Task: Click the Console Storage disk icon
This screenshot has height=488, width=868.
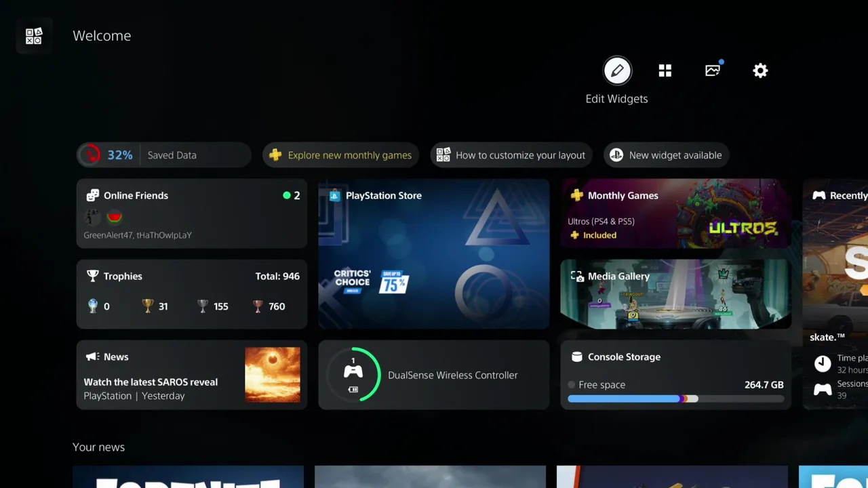Action: [x=577, y=357]
